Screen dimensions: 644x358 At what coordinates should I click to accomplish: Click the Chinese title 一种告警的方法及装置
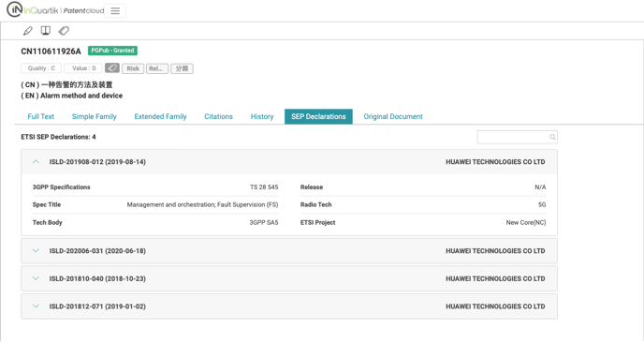click(77, 84)
